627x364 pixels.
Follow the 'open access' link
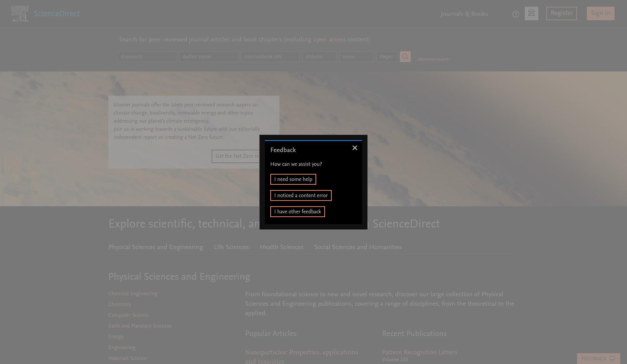click(x=329, y=40)
